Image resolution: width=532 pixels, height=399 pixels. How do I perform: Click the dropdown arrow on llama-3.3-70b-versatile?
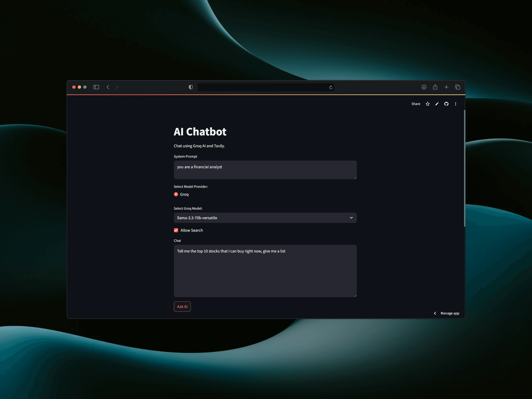click(x=351, y=218)
